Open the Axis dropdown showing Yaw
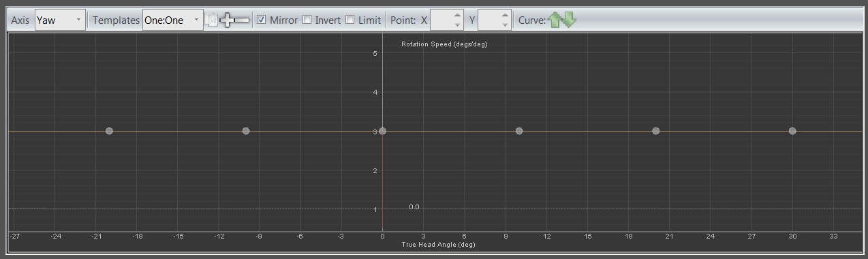The height and width of the screenshot is (259, 868). (x=60, y=20)
